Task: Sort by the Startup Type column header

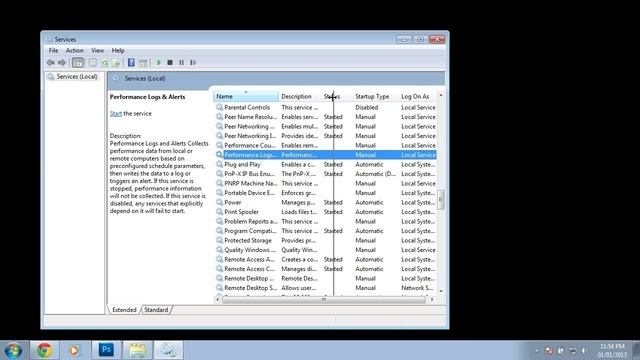Action: (x=376, y=96)
